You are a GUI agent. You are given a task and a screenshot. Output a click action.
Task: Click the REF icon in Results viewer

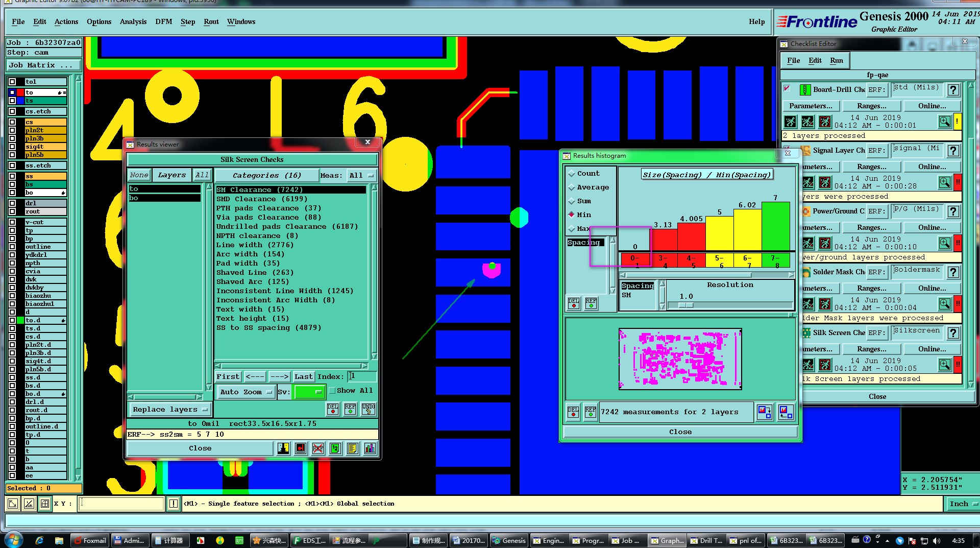[x=350, y=409]
